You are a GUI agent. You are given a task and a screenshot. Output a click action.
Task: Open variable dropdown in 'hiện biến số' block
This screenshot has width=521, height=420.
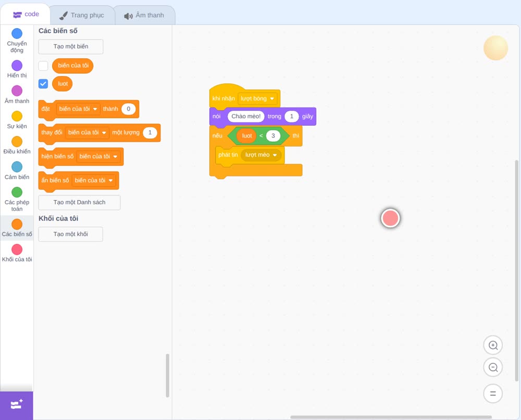(98, 156)
